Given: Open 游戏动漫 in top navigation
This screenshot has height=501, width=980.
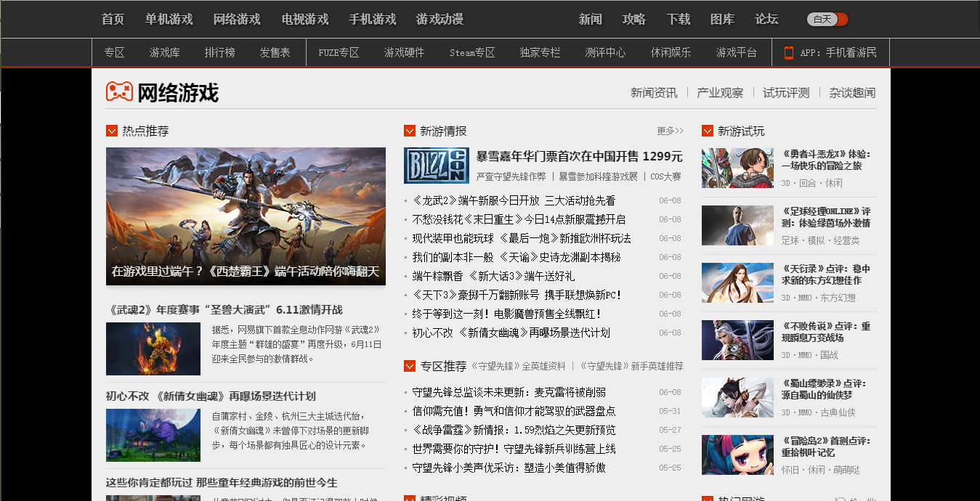Looking at the screenshot, I should pyautogui.click(x=440, y=19).
